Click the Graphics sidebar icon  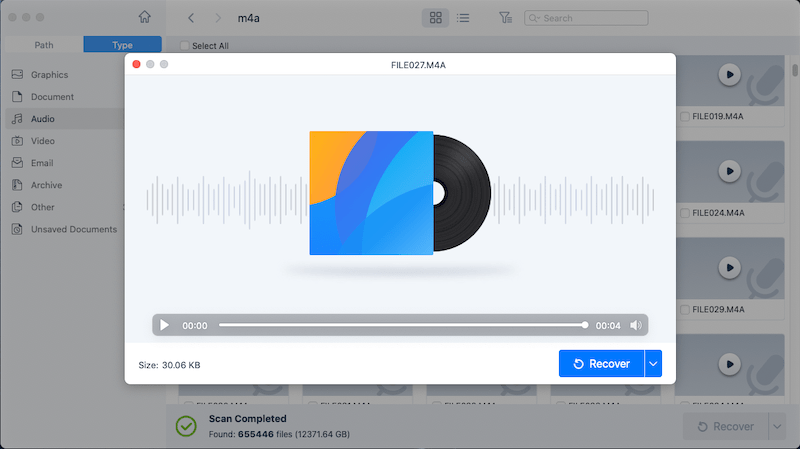(17, 74)
